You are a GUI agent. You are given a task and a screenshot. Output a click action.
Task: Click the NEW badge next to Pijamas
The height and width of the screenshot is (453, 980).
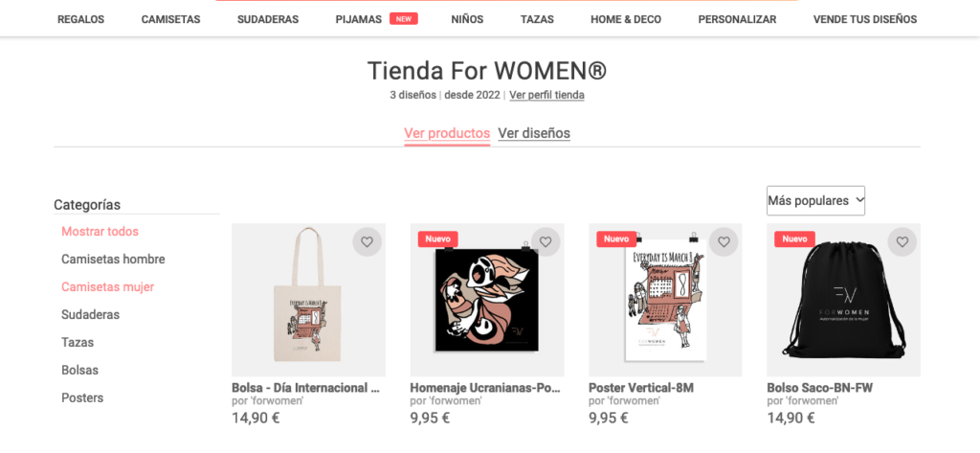coord(404,19)
